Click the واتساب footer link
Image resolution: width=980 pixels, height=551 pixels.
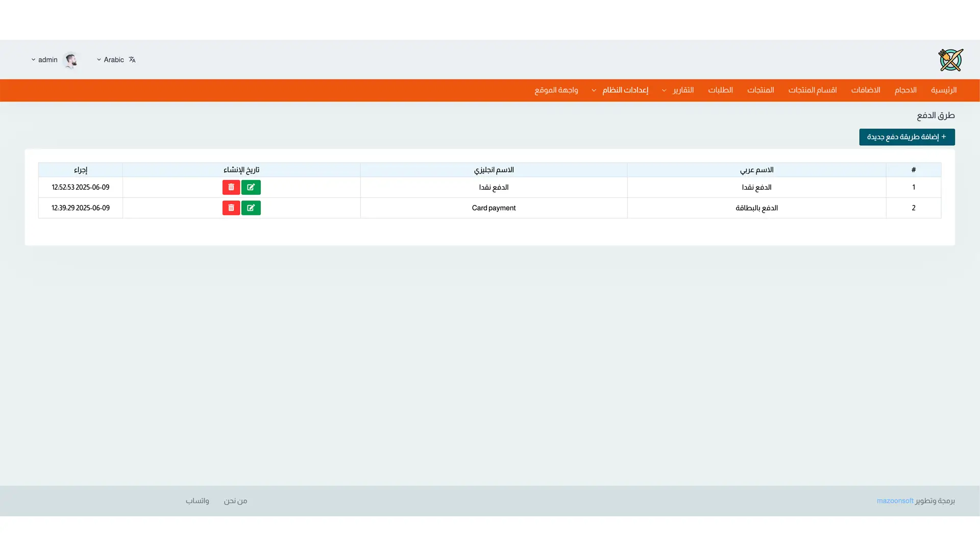coord(197,501)
